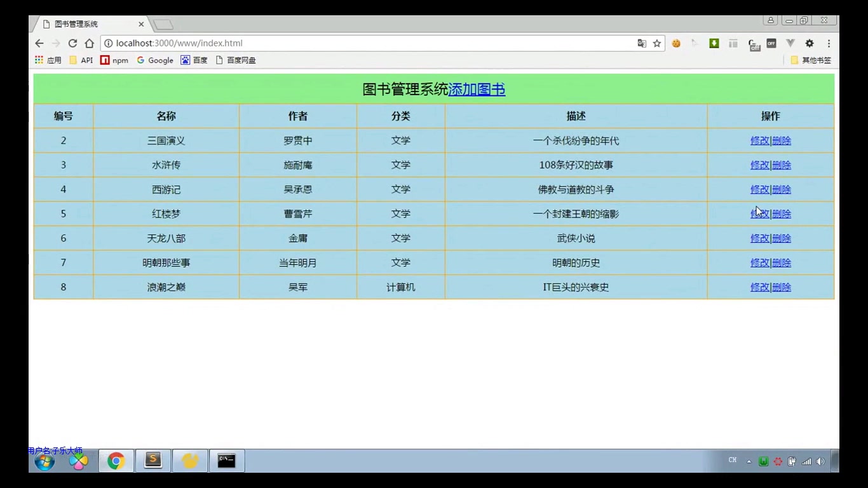
Task: Show hidden tray icons arrow
Action: coord(749,462)
